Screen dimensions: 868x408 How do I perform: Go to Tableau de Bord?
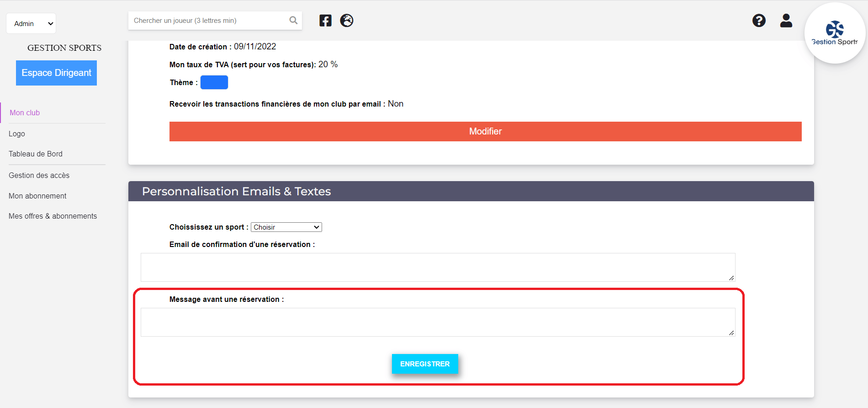(x=36, y=154)
